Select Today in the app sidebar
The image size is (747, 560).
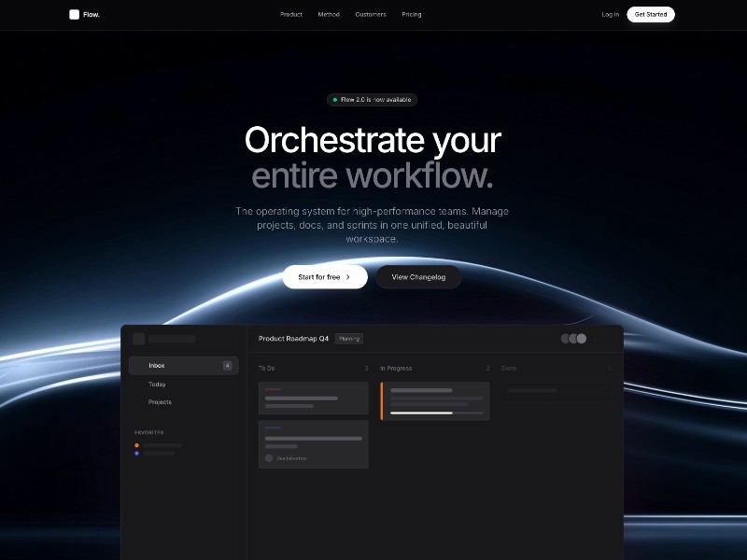(158, 384)
